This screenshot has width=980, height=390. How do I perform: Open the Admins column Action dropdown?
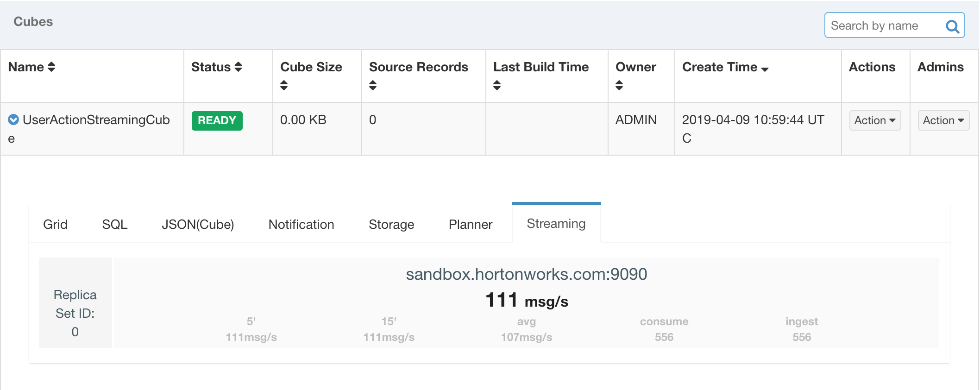(943, 120)
